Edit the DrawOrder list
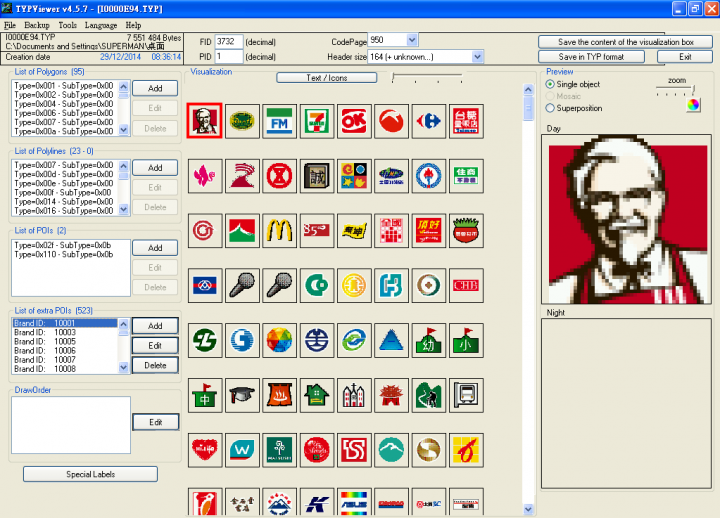The height and width of the screenshot is (518, 720). coord(155,422)
